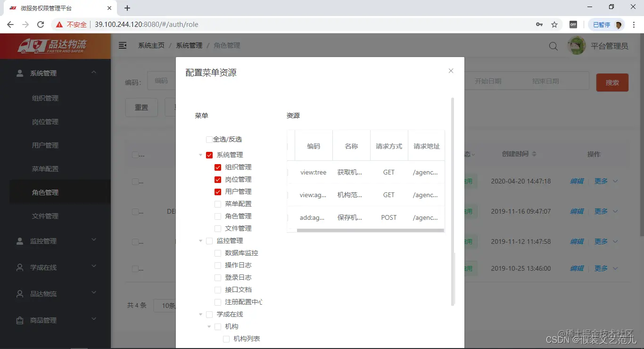This screenshot has width=644, height=349.
Task: Select 文件管理 in the sidebar
Action: click(45, 216)
